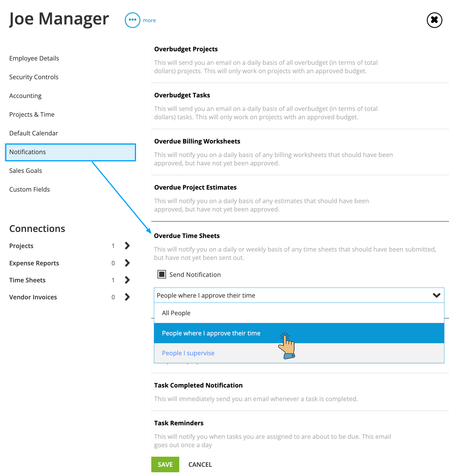The height and width of the screenshot is (476, 449).
Task: Select the Notifications sidebar item
Action: click(70, 152)
